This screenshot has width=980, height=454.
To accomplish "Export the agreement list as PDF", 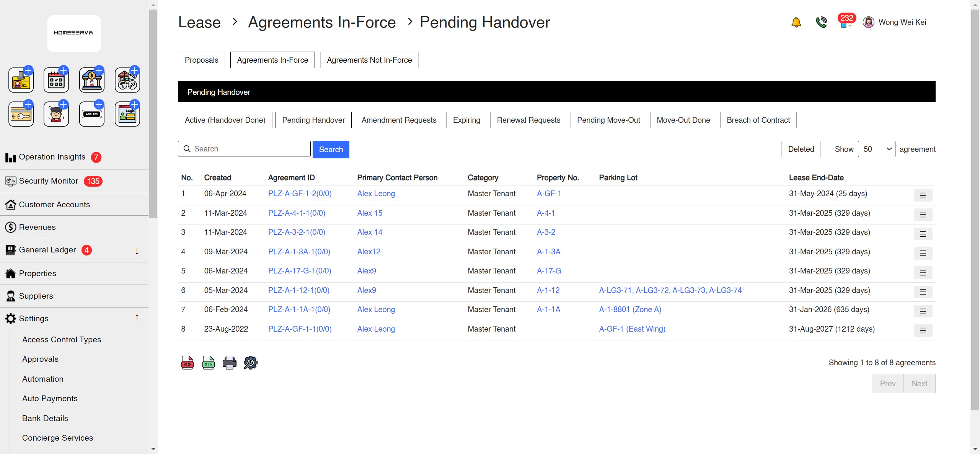I will [x=187, y=362].
